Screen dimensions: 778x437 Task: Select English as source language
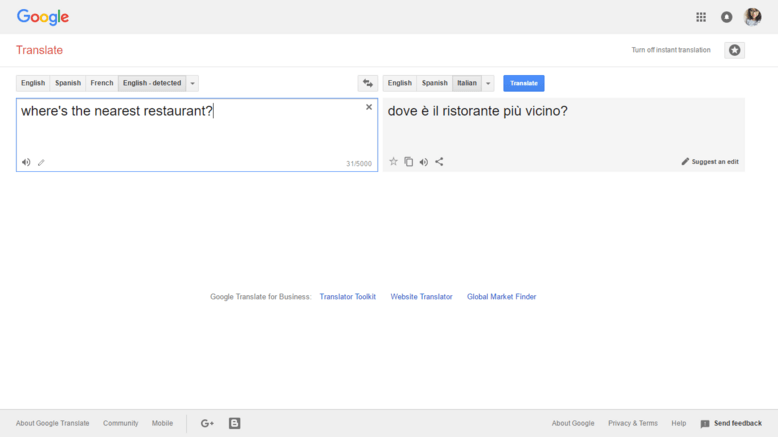point(33,83)
